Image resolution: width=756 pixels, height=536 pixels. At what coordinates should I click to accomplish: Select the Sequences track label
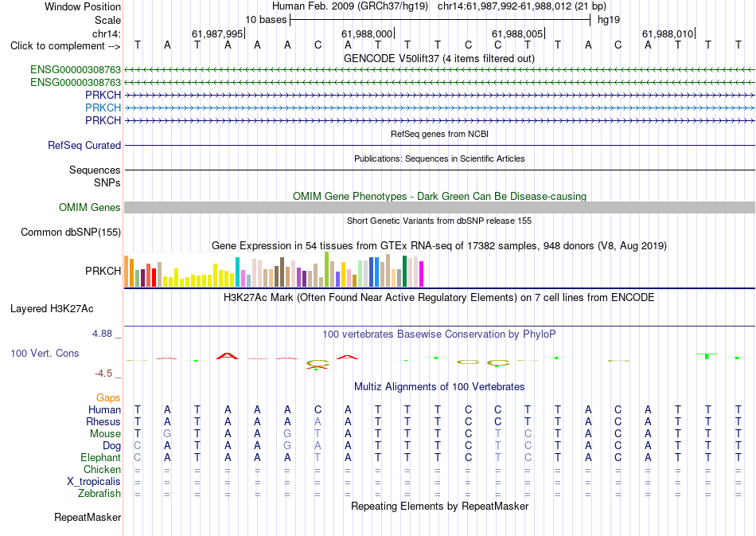[95, 170]
